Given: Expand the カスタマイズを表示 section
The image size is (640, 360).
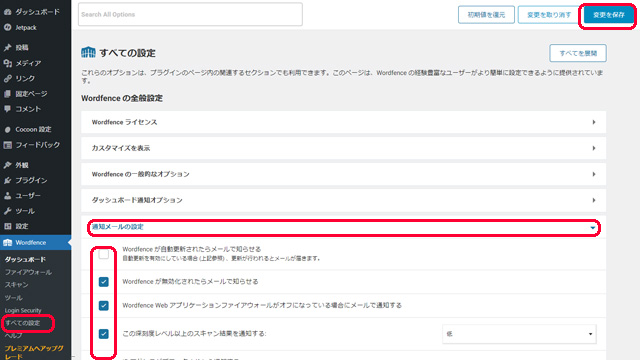Looking at the screenshot, I should click(343, 148).
